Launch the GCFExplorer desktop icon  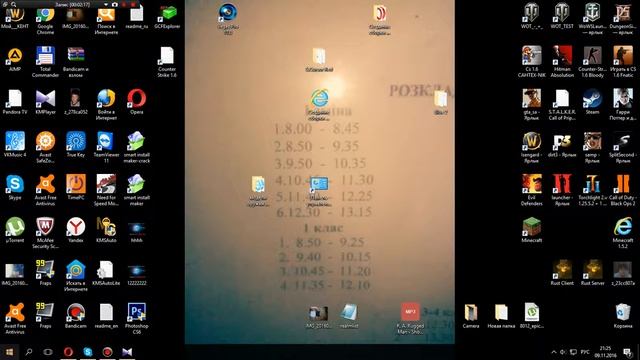(167, 18)
